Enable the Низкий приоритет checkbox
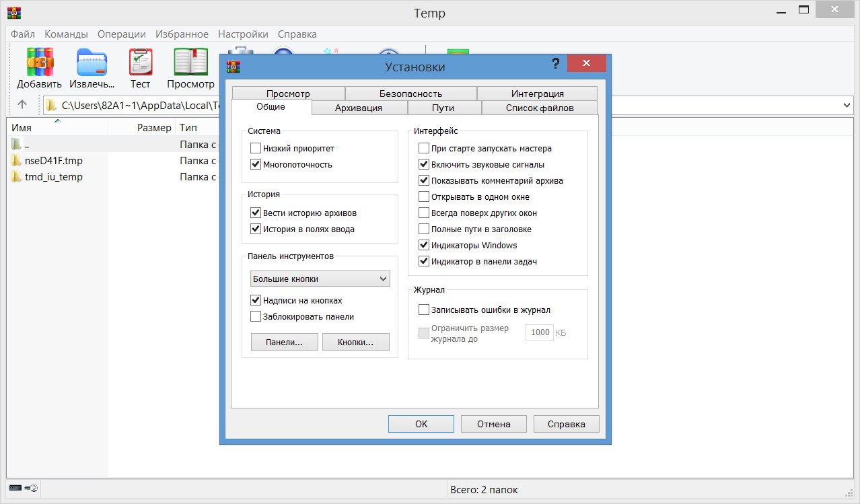 coord(256,149)
